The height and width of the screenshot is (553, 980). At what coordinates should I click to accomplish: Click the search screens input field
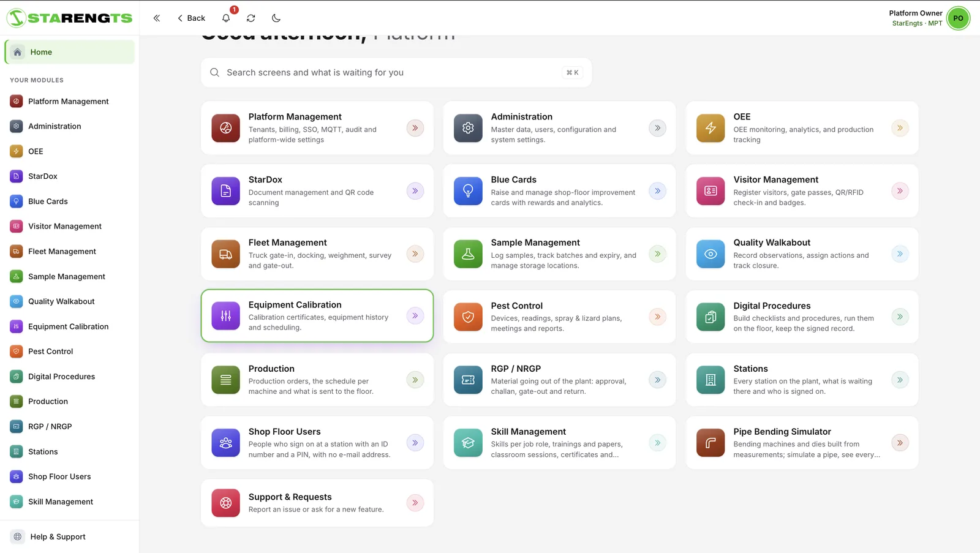[396, 72]
